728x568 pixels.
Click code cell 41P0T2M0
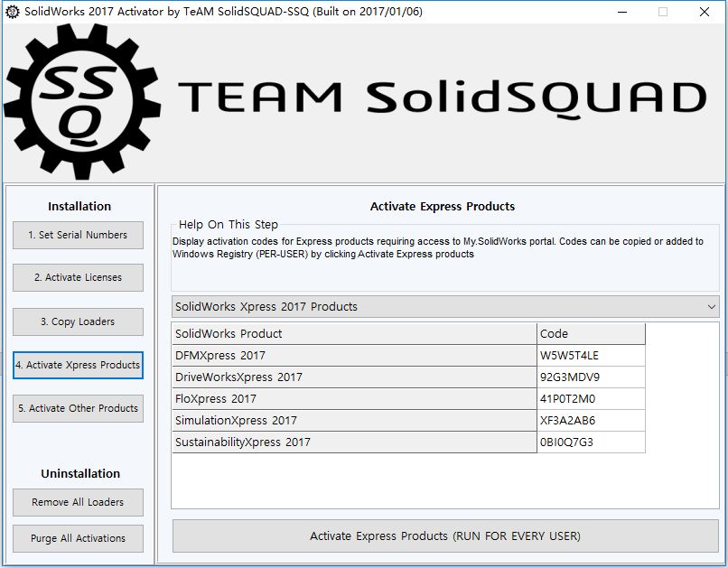click(591, 398)
